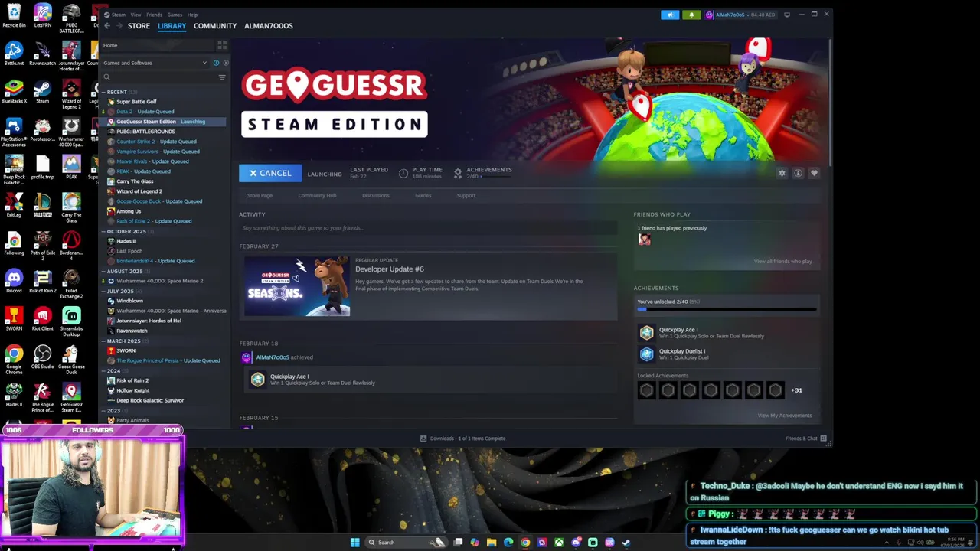
Task: Collapse the MARCH 2025 section
Action: (103, 341)
